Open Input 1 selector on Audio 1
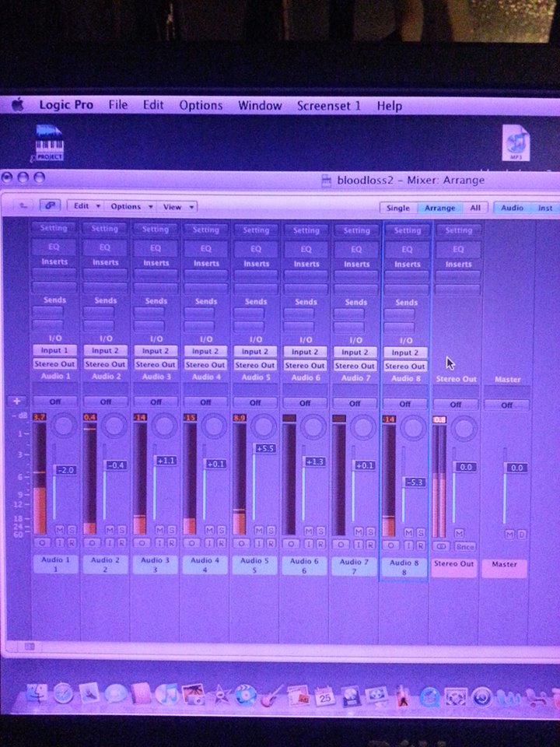 (x=54, y=350)
